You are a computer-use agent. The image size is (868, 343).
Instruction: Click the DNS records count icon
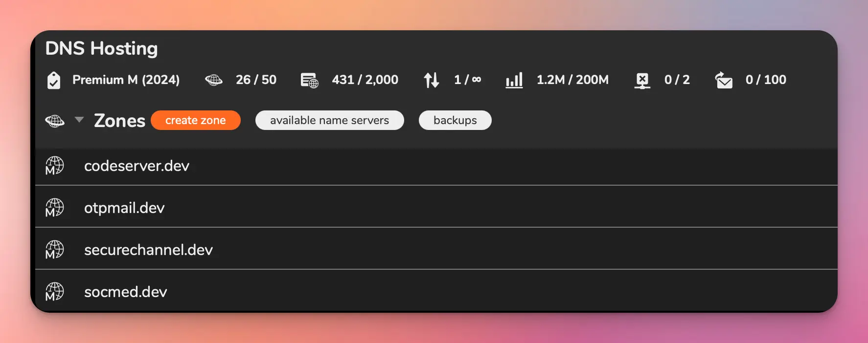point(309,80)
